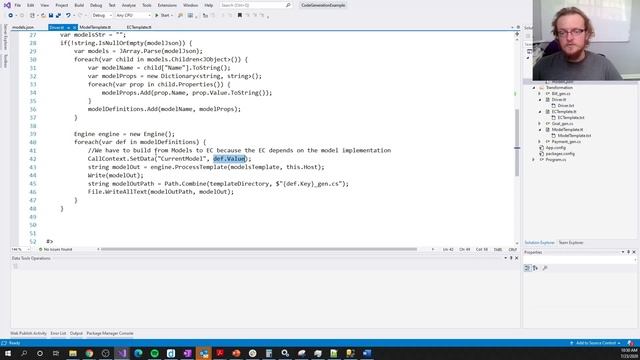Open the Debug menu

click(96, 5)
